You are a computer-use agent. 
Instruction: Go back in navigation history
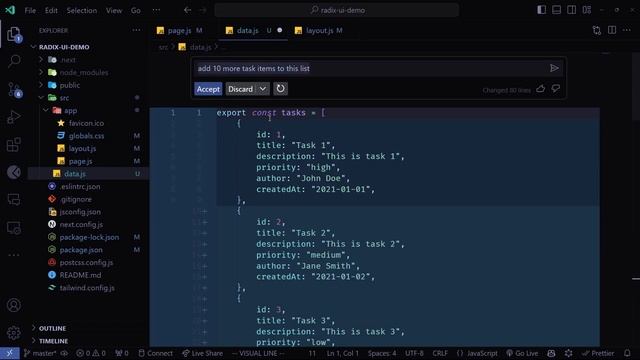click(187, 10)
